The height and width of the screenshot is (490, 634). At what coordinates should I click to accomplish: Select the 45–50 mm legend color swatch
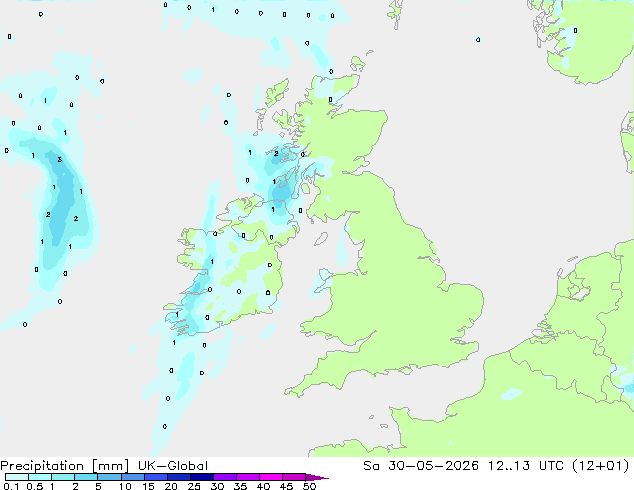[x=294, y=477]
